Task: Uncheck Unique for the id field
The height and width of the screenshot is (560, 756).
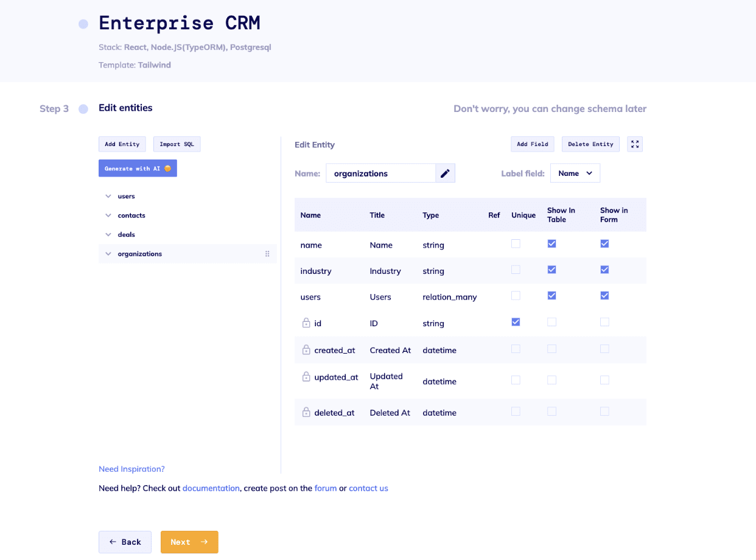Action: tap(516, 321)
